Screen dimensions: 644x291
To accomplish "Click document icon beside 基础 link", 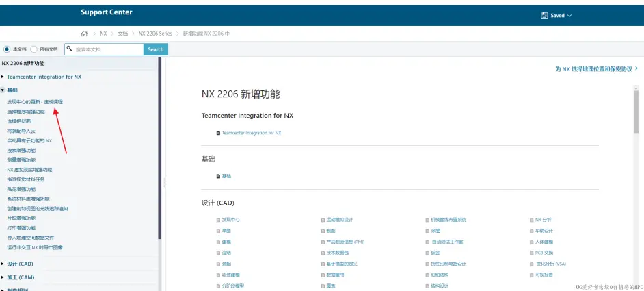I will tap(217, 176).
